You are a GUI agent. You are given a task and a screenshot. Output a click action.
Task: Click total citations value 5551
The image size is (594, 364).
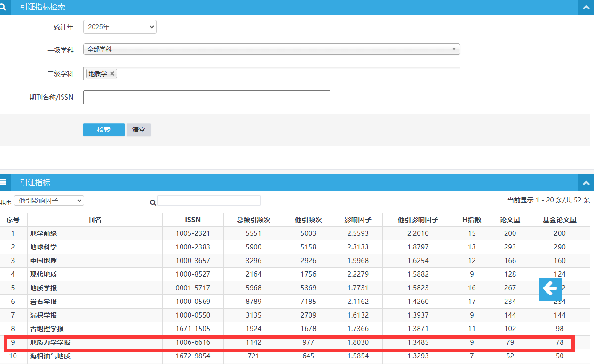tap(254, 233)
